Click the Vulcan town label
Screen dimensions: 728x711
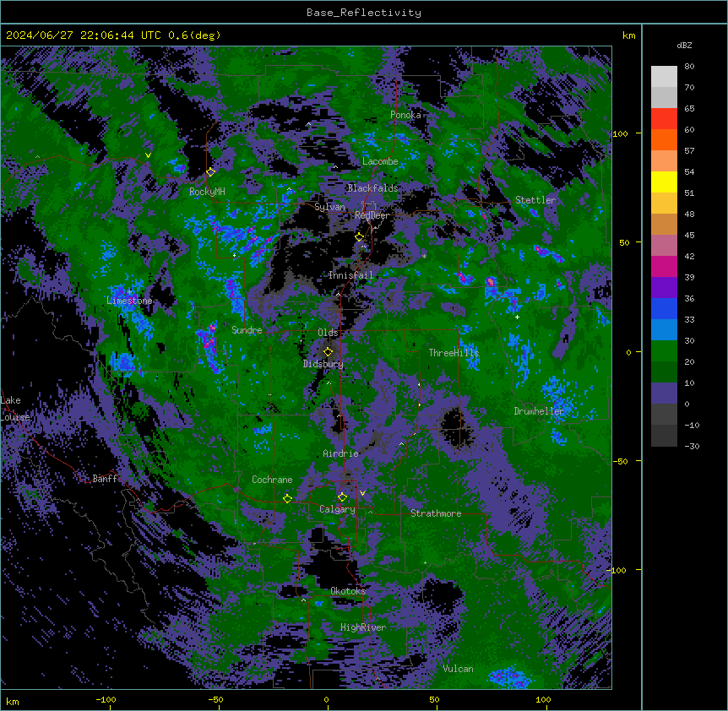459,669
